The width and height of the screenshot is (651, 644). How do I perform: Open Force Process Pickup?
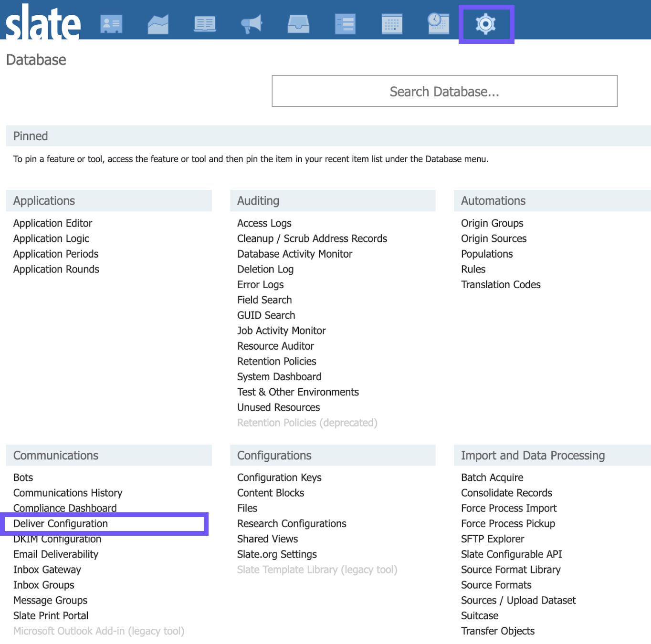[x=508, y=524]
